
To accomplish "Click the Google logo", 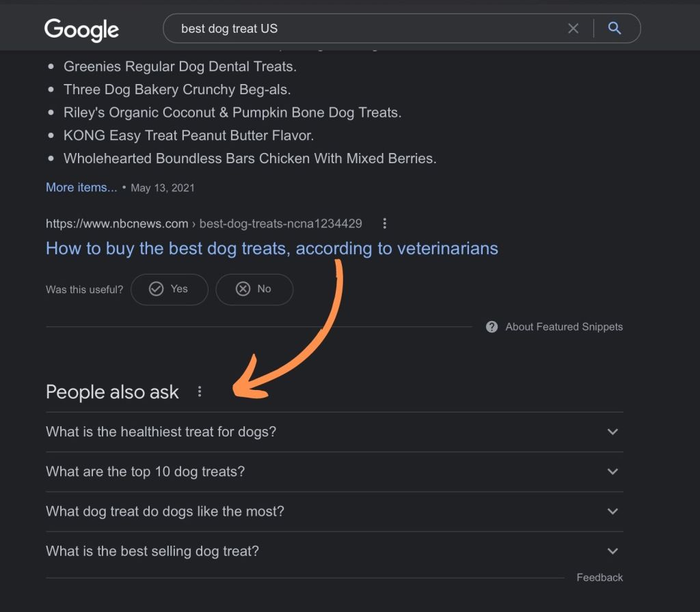I will (x=82, y=29).
